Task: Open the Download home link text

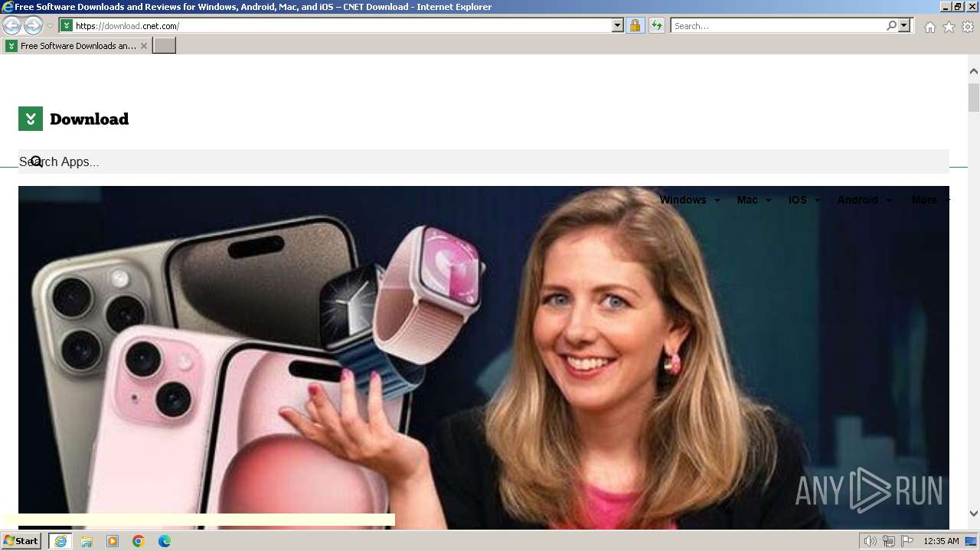Action: pos(89,119)
